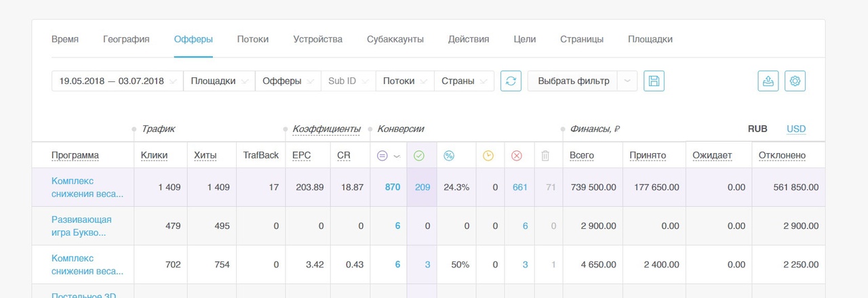Sort by the Клики column header

pyautogui.click(x=155, y=156)
